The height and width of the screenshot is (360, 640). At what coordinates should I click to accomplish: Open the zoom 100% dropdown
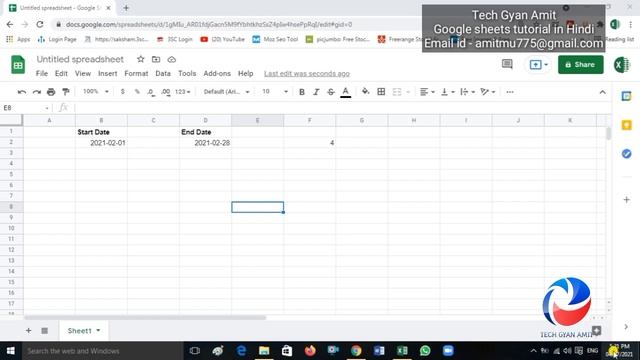click(x=96, y=91)
